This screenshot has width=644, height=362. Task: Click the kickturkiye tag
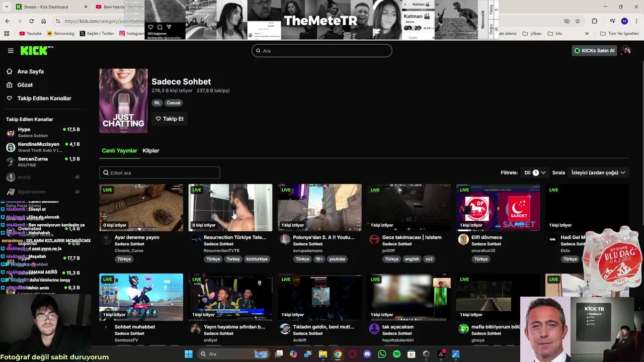257,259
